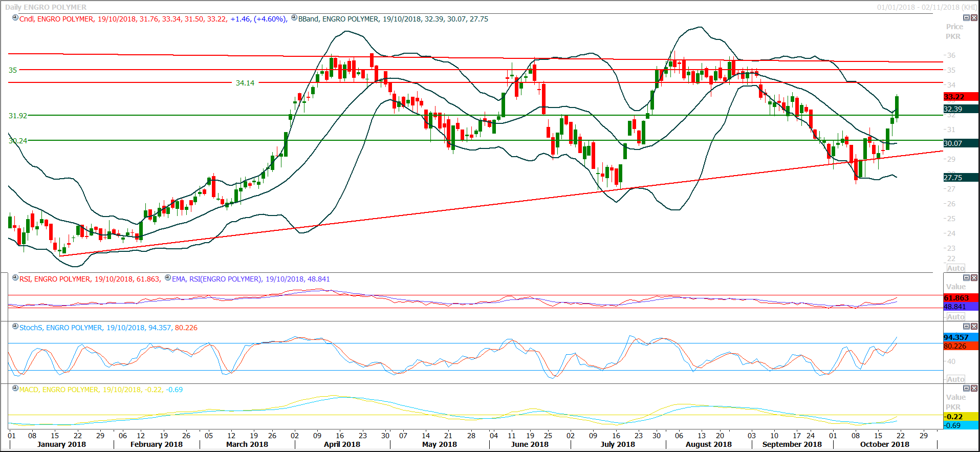
Task: Click the 35 resistance level label
Action: [13, 70]
